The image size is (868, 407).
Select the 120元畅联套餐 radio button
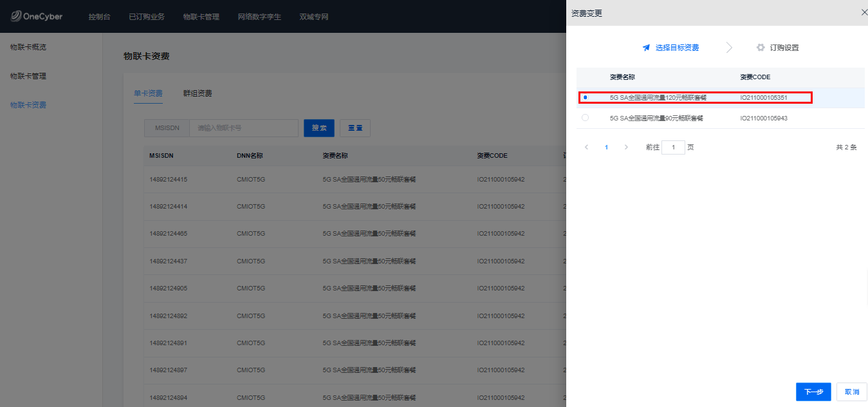[585, 97]
